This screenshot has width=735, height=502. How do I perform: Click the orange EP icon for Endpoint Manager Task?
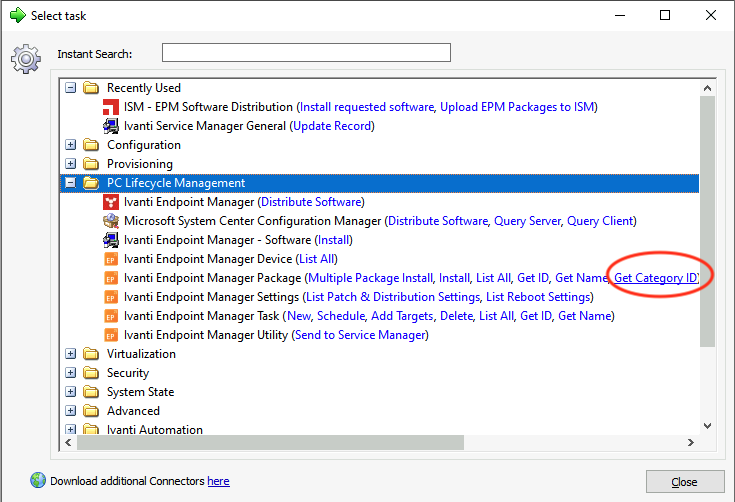tap(111, 316)
